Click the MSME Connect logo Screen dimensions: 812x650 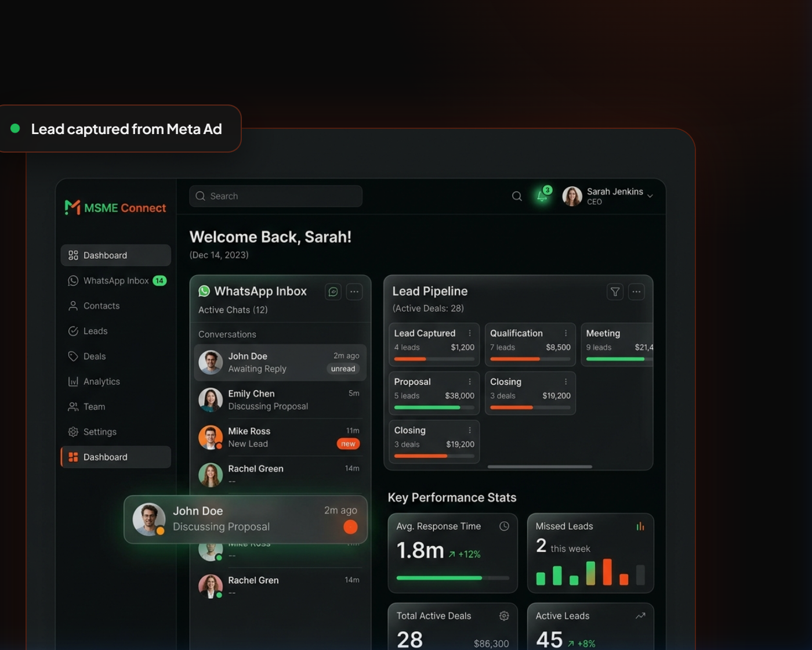point(115,208)
